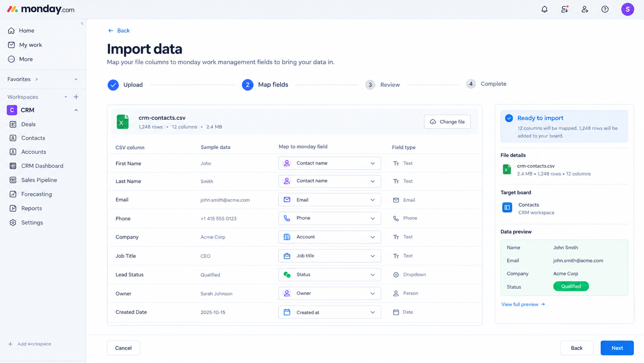Click the 2025-10-15 sample date
Viewport: 644px width, 363px height.
(x=213, y=312)
